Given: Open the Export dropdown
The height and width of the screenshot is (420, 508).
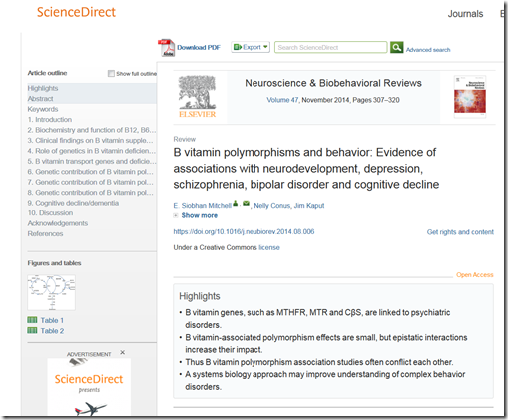Looking at the screenshot, I should pos(251,47).
